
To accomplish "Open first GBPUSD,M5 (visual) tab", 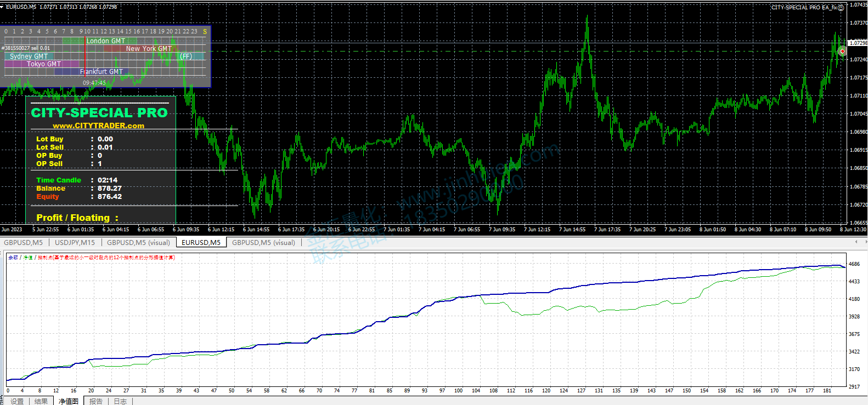I will coord(138,243).
